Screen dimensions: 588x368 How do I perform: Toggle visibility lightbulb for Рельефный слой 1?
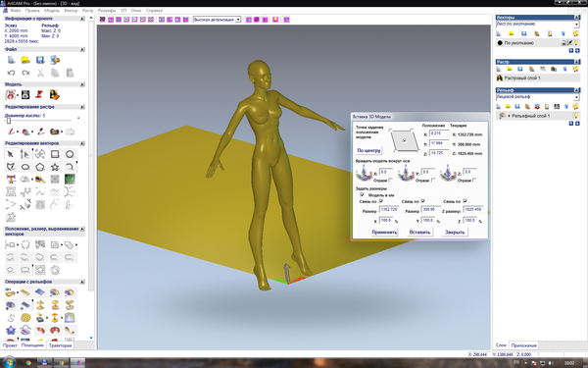click(575, 116)
